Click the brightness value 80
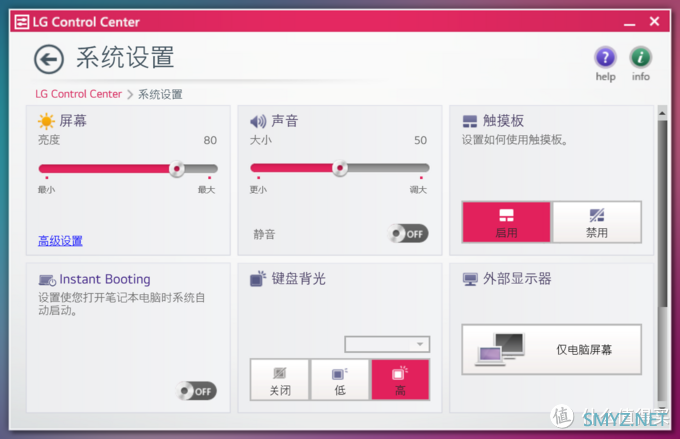Image resolution: width=680 pixels, height=439 pixels. [x=210, y=140]
